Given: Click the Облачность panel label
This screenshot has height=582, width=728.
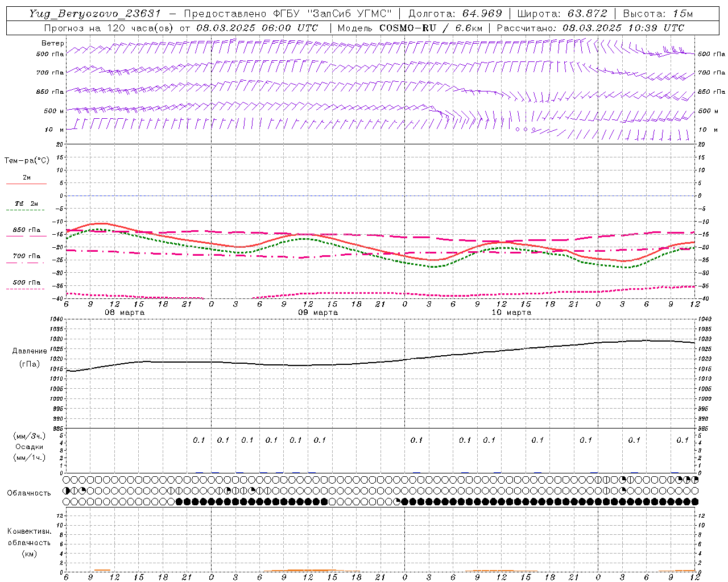Looking at the screenshot, I should click(29, 493).
